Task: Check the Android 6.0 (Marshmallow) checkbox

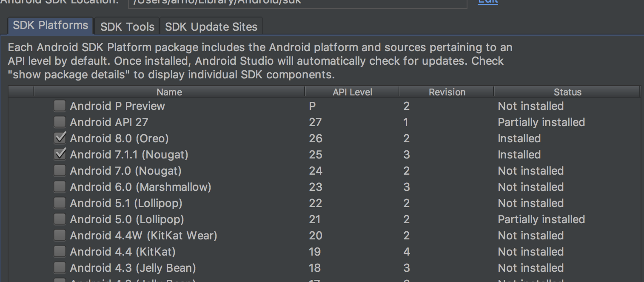Action: pyautogui.click(x=60, y=187)
